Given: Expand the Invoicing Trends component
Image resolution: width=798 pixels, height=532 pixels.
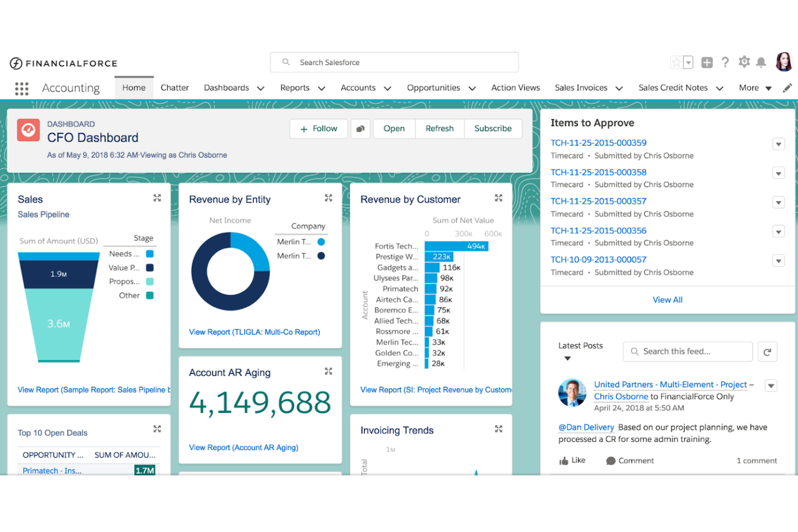Looking at the screenshot, I should [499, 429].
